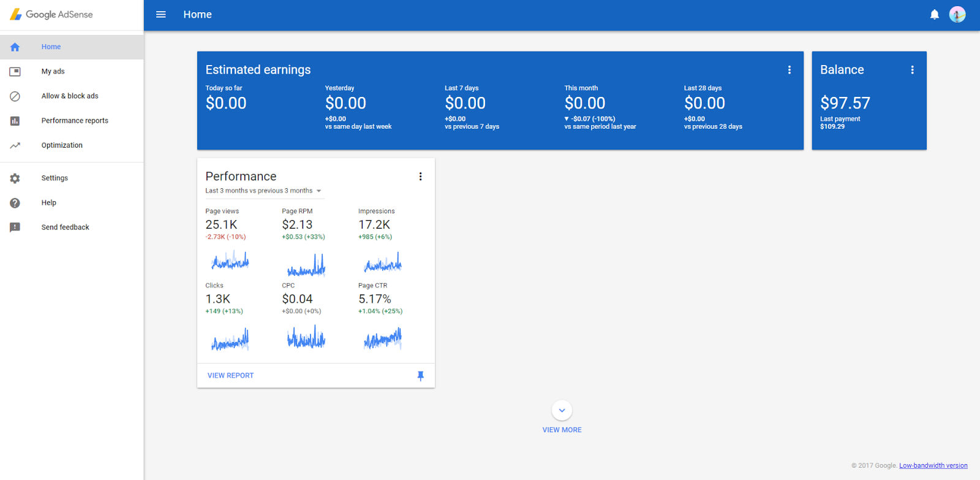Open the user profile avatar

pyautogui.click(x=957, y=15)
